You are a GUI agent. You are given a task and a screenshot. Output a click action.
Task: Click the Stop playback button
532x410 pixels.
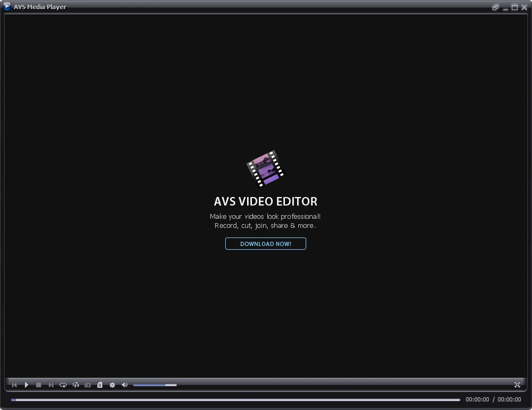click(39, 385)
